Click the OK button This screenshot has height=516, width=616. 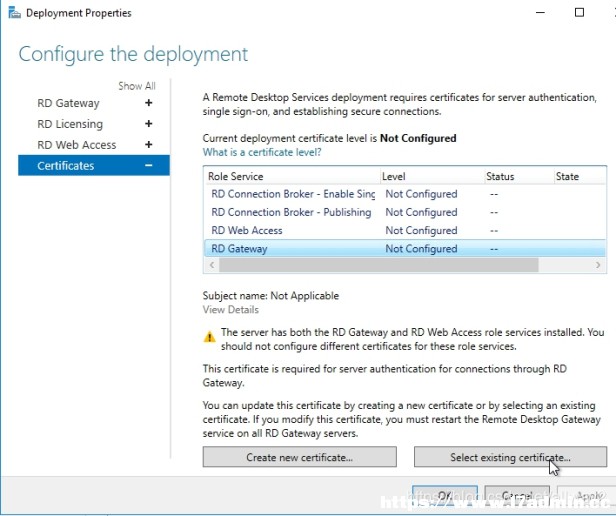tap(445, 496)
